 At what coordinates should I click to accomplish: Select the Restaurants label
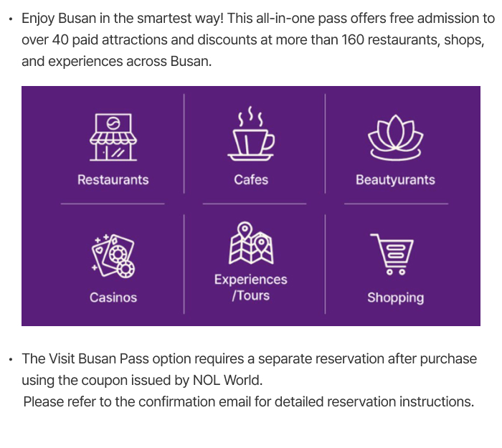tap(113, 180)
